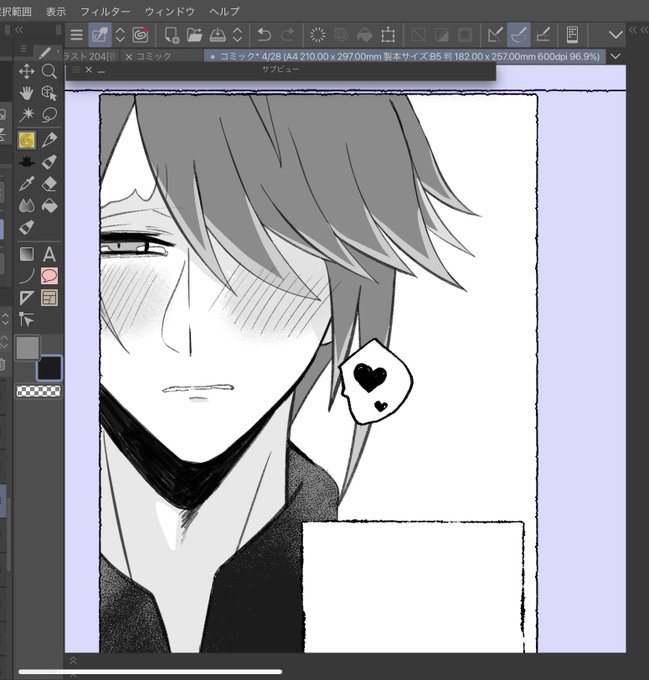
Task: Click the Clip Studio launcher spiral icon
Action: point(140,35)
